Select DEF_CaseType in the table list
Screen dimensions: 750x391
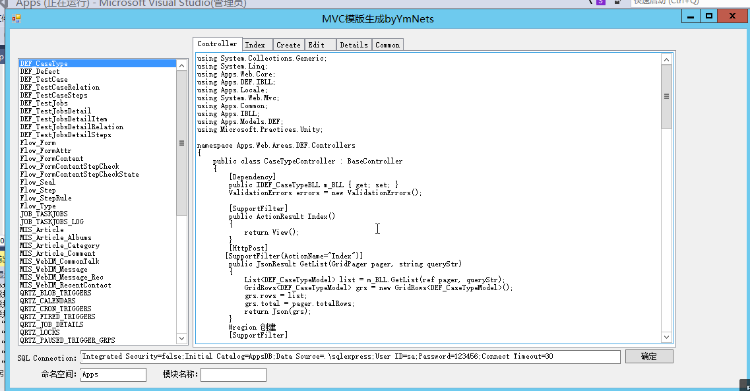point(97,63)
